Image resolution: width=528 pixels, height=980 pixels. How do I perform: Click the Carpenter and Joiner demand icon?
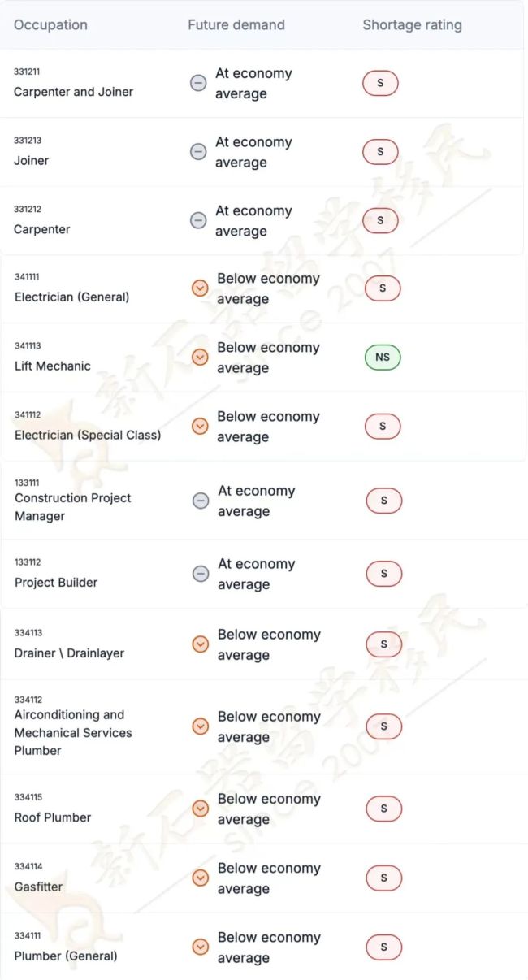tap(198, 83)
